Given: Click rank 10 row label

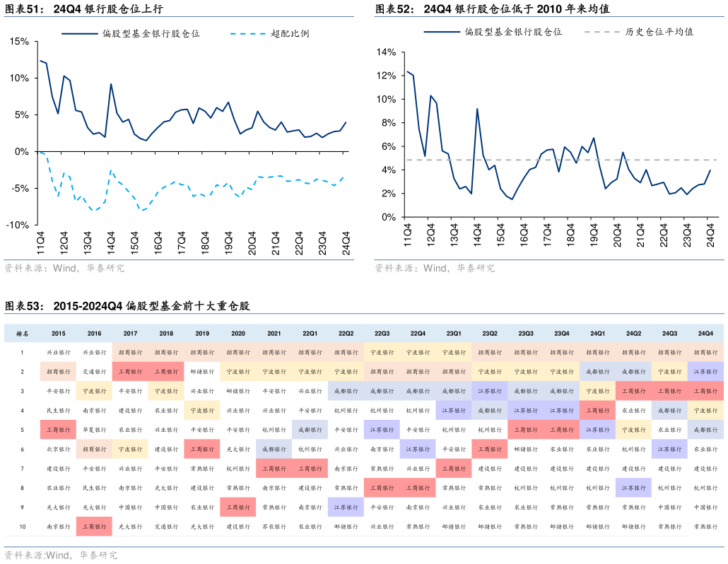Looking at the screenshot, I should pyautogui.click(x=22, y=527).
